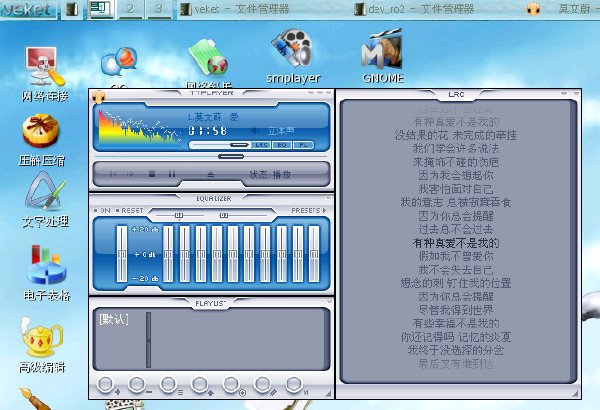Click the playlist play-mode button
The image size is (600, 410).
pos(294,385)
